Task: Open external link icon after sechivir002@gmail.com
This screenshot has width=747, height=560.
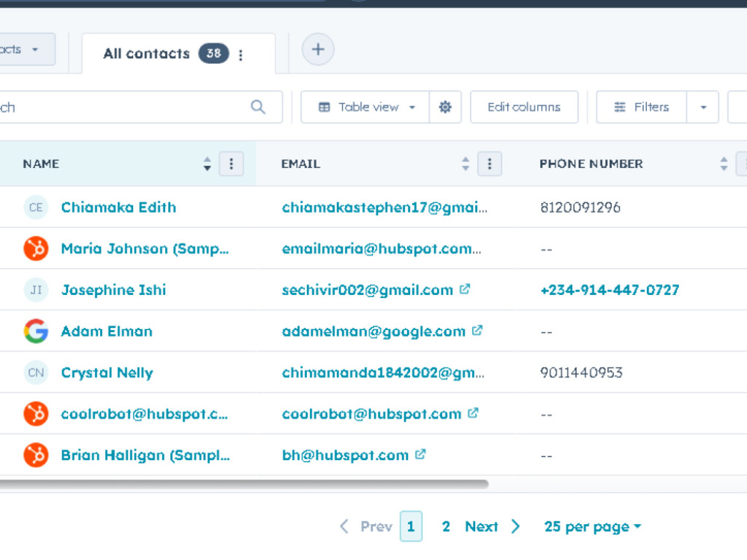Action: (465, 289)
